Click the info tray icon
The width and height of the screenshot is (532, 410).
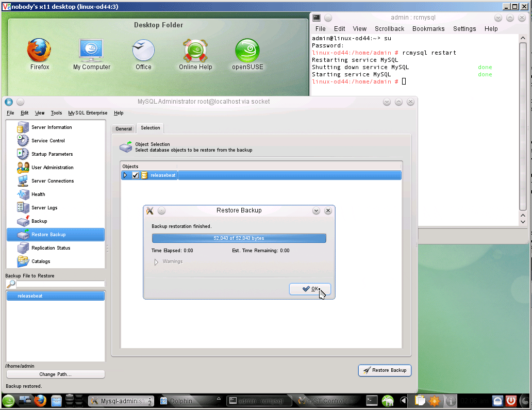[x=451, y=401]
